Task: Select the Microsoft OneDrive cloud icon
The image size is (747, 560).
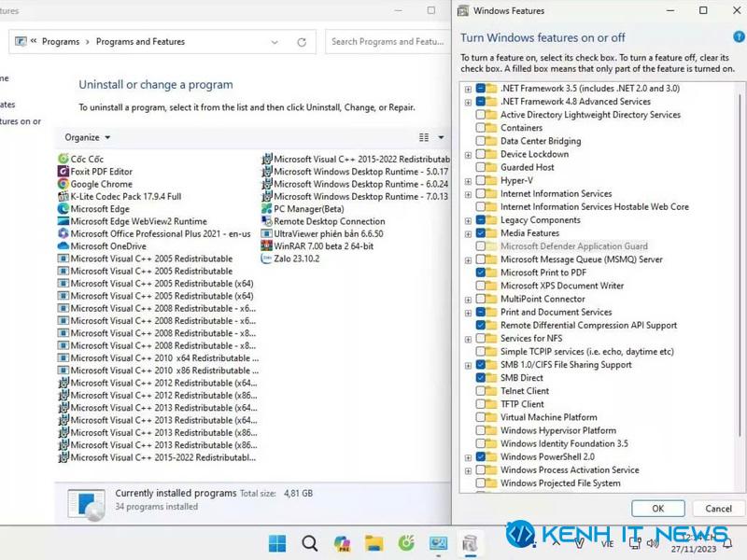Action: click(x=63, y=245)
